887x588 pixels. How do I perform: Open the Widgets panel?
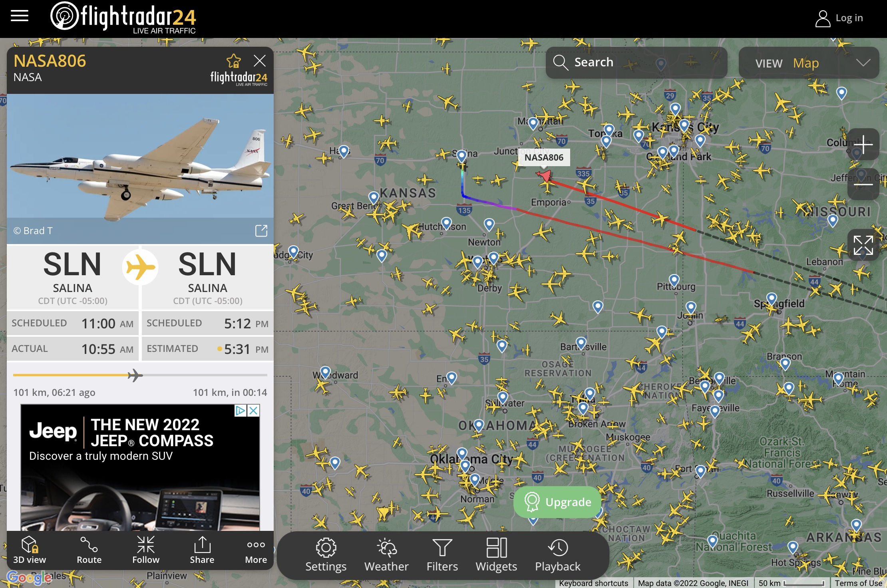(496, 555)
